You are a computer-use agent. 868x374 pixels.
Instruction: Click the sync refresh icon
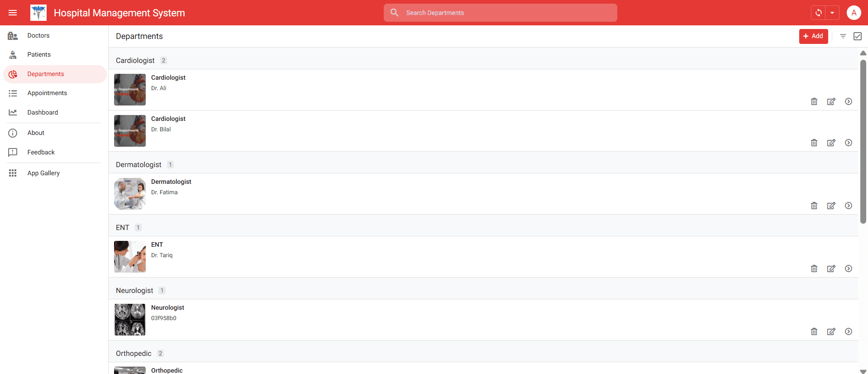[819, 13]
